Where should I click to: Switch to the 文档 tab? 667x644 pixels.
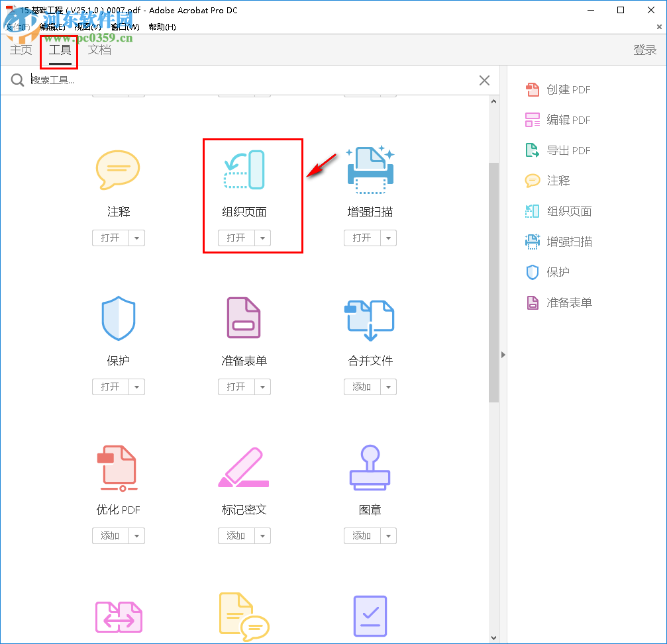tap(99, 49)
